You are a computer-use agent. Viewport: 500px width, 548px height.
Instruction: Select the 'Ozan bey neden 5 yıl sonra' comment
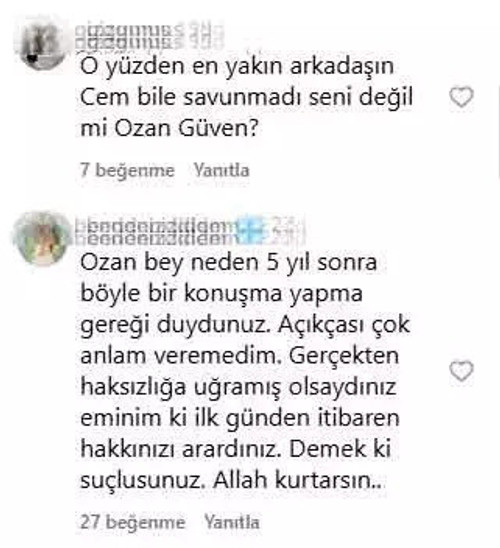coord(245,371)
